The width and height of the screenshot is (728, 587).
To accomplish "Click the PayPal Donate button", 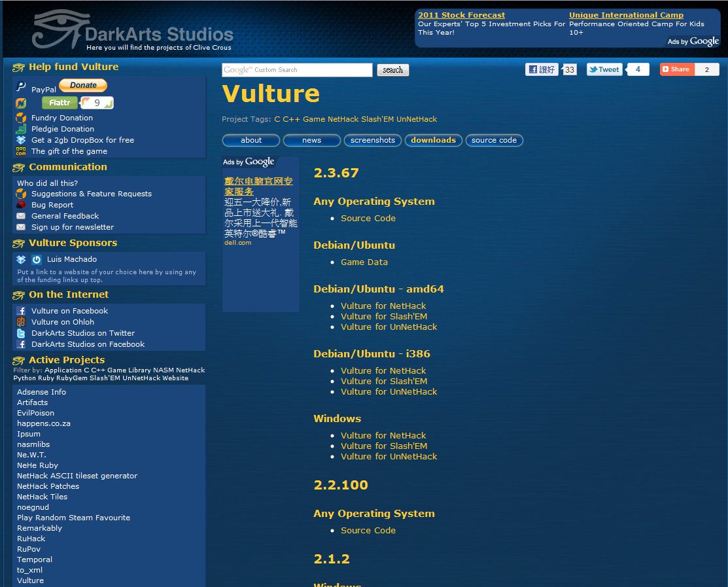I will pyautogui.click(x=82, y=85).
